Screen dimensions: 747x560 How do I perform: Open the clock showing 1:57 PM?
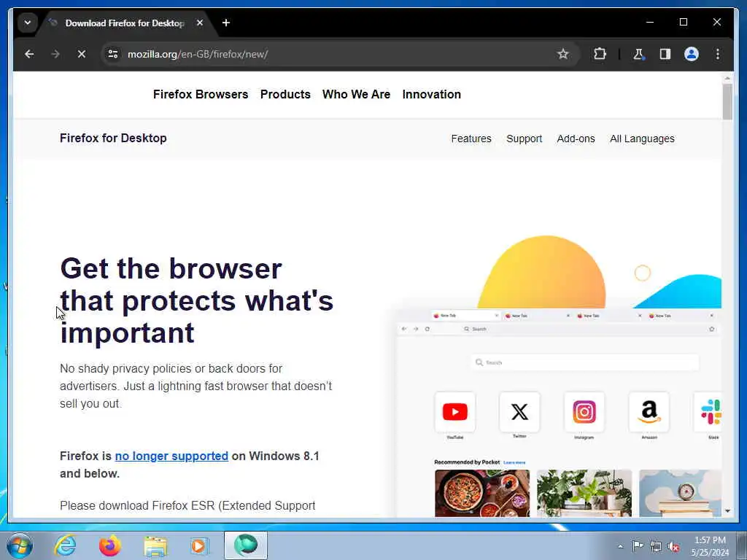tap(710, 546)
